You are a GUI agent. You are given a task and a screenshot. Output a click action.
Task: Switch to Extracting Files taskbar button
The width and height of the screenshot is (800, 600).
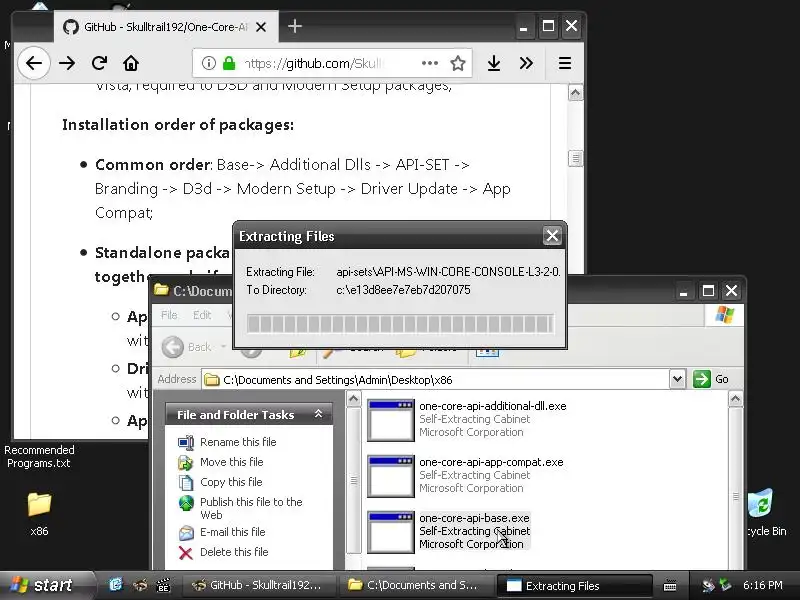coord(573,586)
